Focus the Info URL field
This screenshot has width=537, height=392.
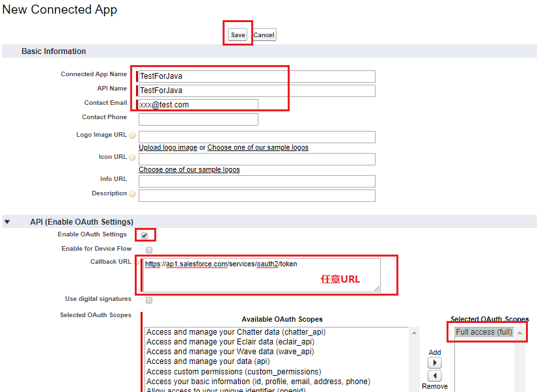(x=257, y=181)
